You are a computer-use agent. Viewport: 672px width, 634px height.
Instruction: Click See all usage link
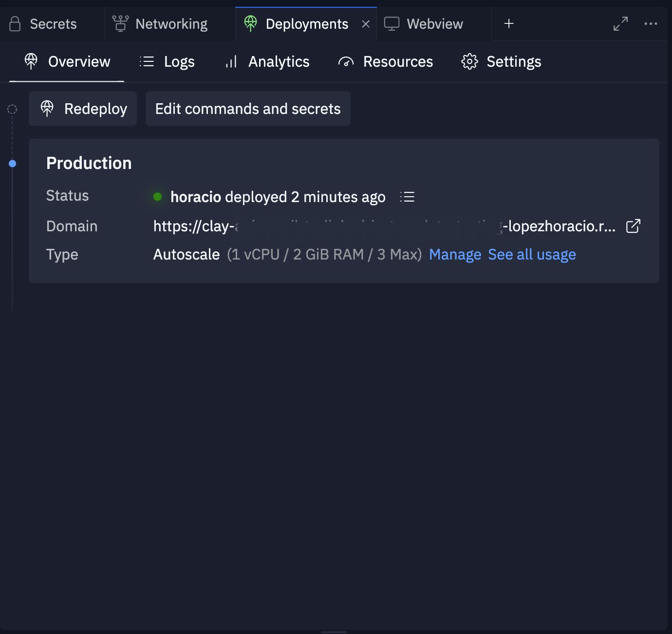[532, 255]
